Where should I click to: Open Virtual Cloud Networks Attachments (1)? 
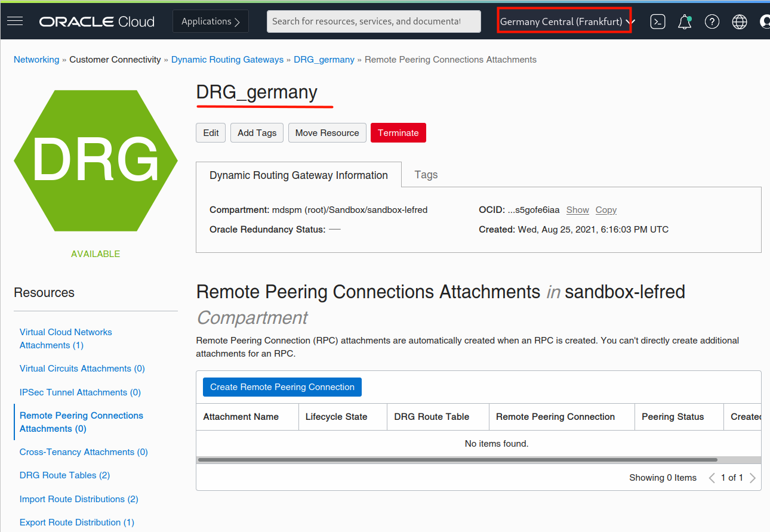click(66, 339)
